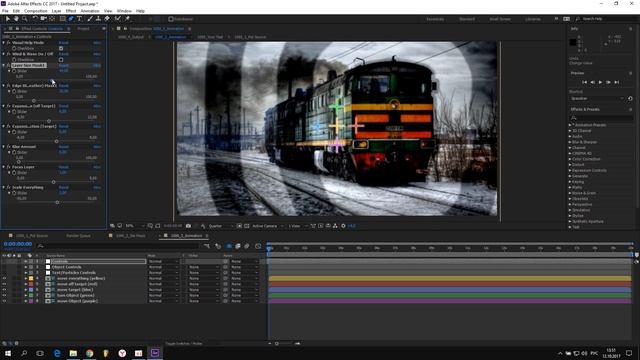Image resolution: width=640 pixels, height=360 pixels.
Task: Hide the move everything (yellow) layer
Action: click(x=4, y=278)
